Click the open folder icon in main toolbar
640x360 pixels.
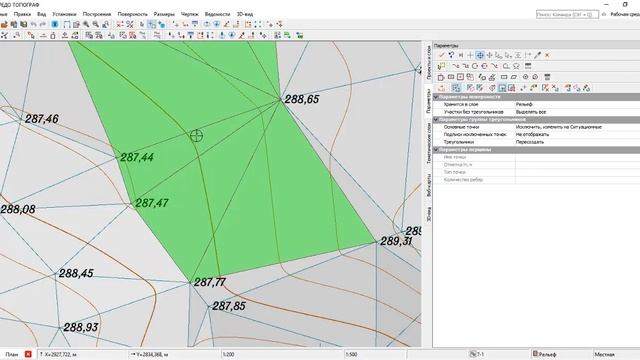coord(4,24)
